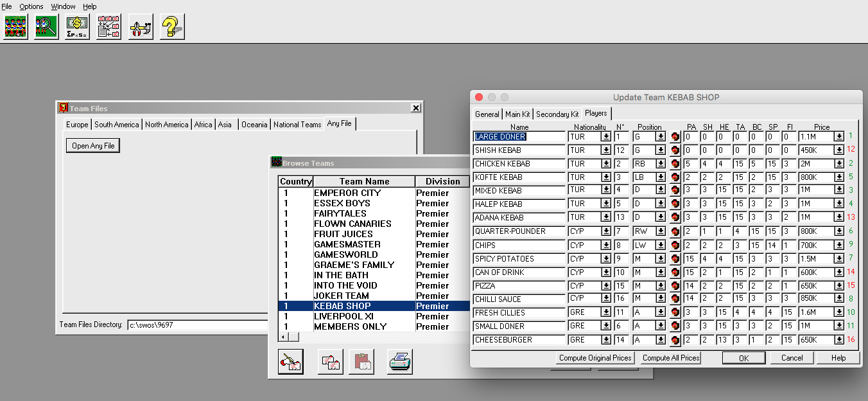Click the Open Any File button

pyautogui.click(x=93, y=146)
